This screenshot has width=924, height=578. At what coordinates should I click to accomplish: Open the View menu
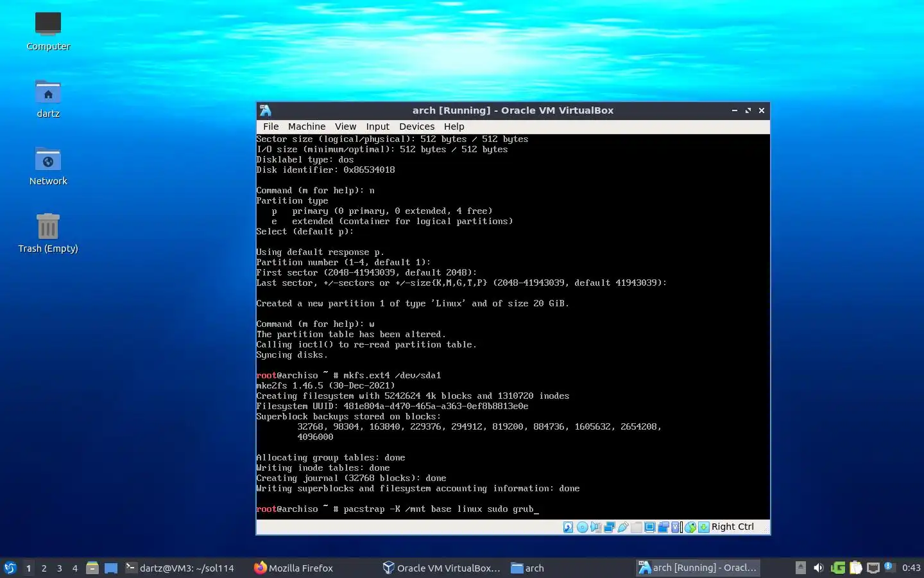345,127
